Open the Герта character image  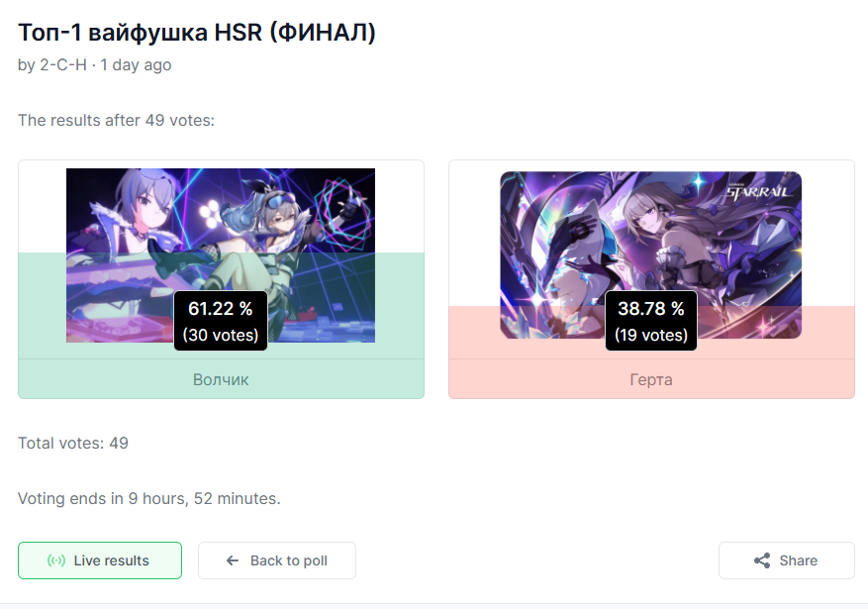[x=650, y=254]
